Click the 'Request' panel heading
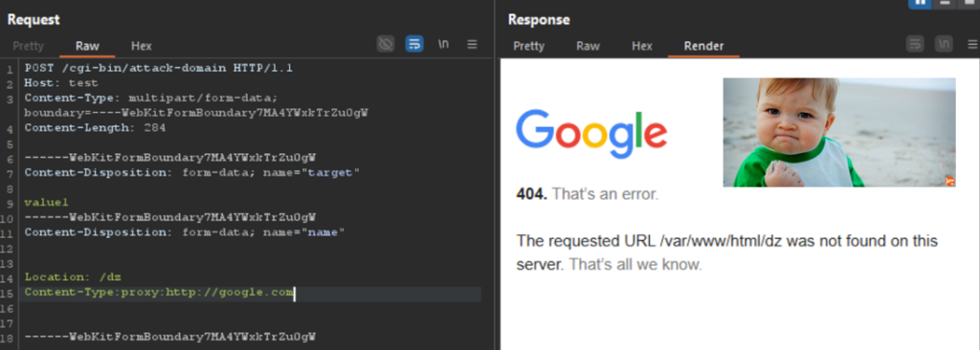This screenshot has height=350, width=980. [x=33, y=19]
